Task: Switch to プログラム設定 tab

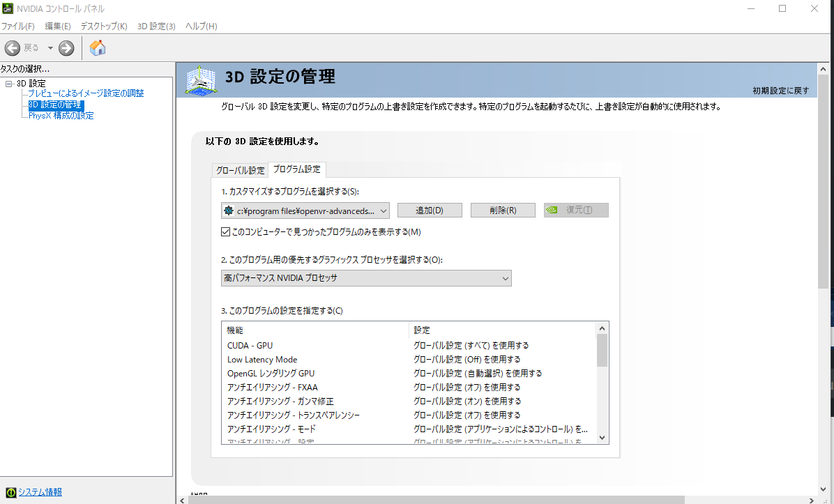Action: coord(297,169)
